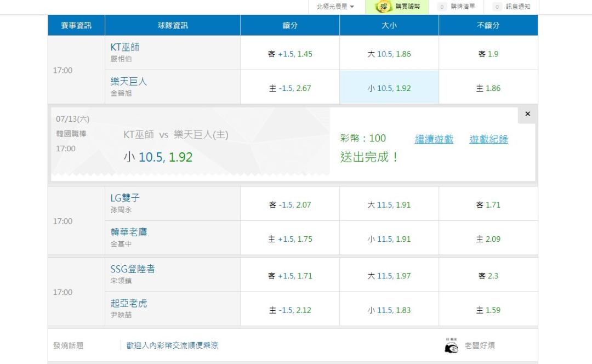Click the panda avatar icon near 老闆好煩
The height and width of the screenshot is (364, 592).
(x=451, y=345)
